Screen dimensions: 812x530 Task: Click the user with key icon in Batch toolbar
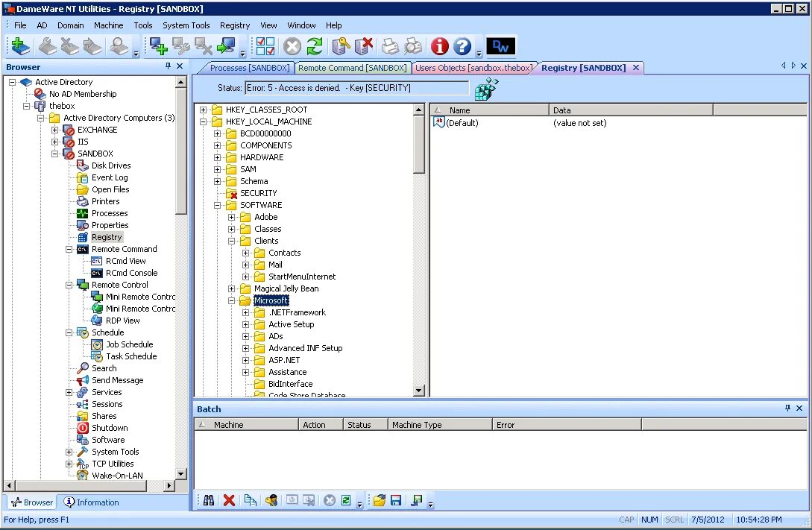(271, 500)
